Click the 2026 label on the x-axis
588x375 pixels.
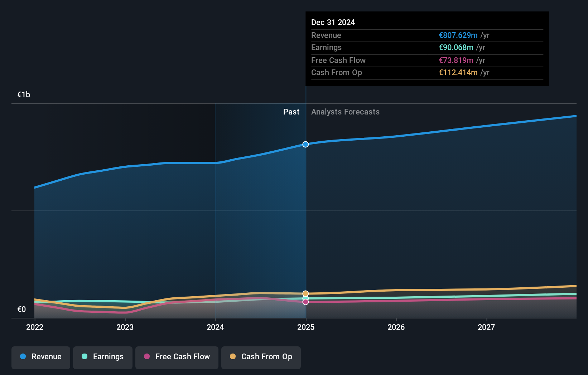pyautogui.click(x=396, y=327)
